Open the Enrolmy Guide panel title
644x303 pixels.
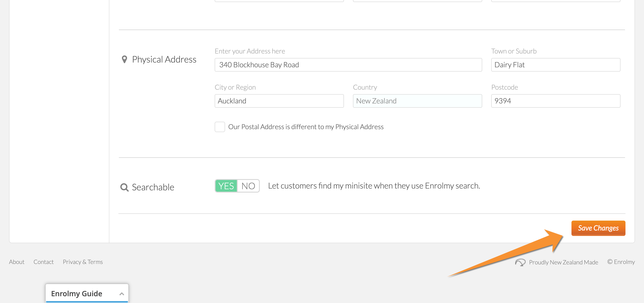pyautogui.click(x=77, y=294)
